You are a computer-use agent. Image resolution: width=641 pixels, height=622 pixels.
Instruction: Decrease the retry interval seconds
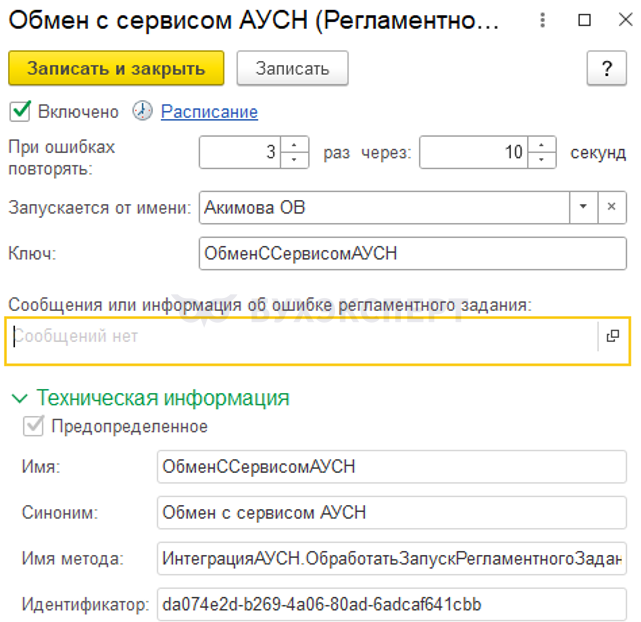pos(541,160)
